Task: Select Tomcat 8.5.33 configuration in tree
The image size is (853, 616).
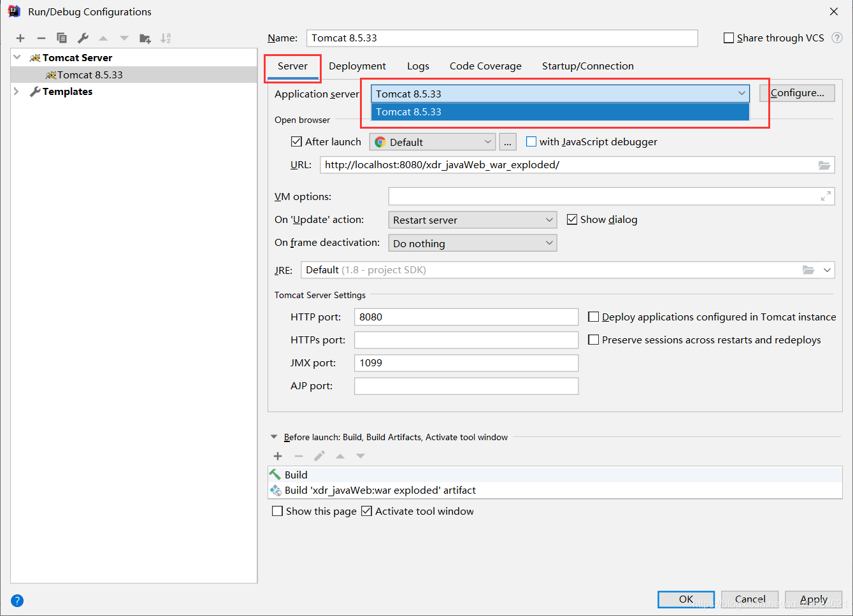Action: pyautogui.click(x=134, y=75)
